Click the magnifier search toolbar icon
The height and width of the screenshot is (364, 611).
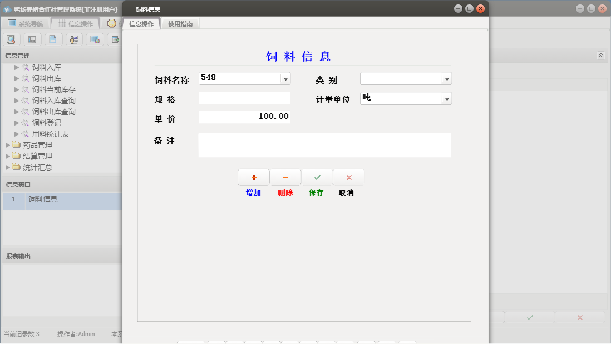click(11, 39)
